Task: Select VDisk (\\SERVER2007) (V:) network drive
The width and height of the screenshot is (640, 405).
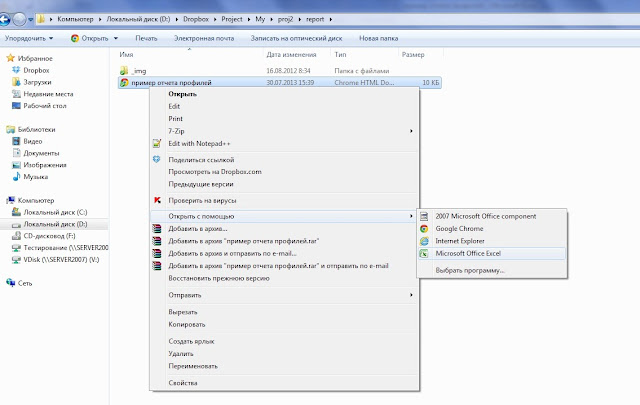Action: click(56, 260)
